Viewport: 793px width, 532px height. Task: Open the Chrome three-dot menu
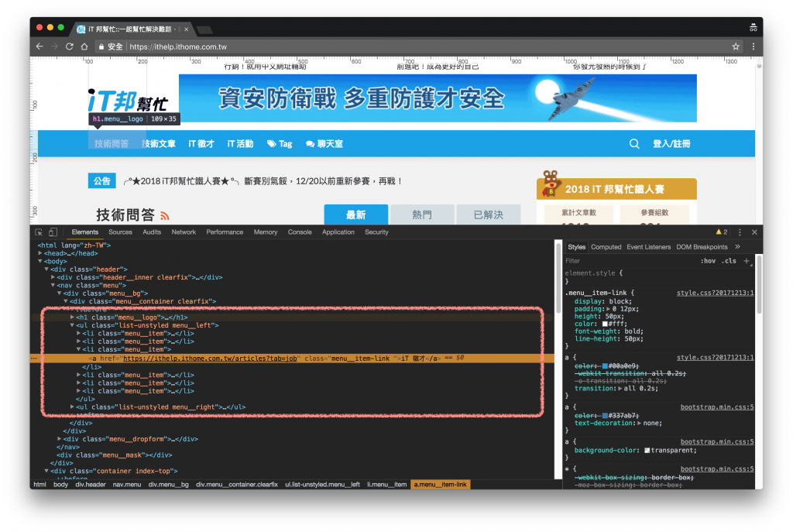[x=753, y=46]
